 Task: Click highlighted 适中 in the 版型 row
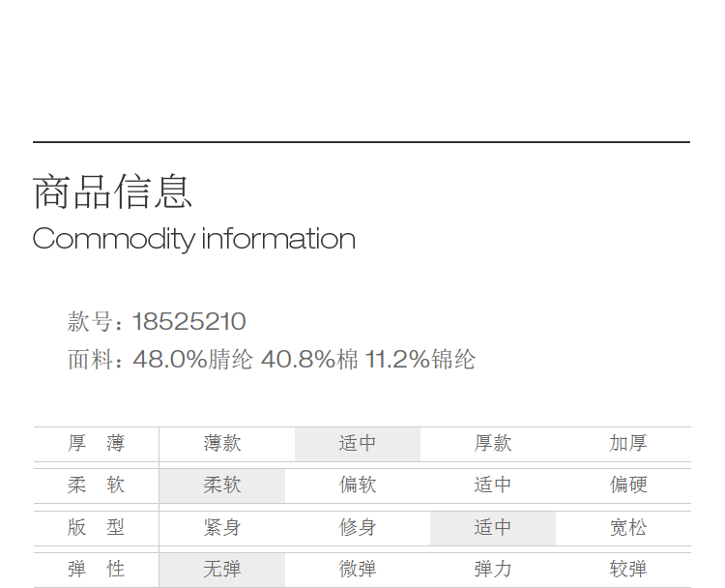pyautogui.click(x=493, y=528)
